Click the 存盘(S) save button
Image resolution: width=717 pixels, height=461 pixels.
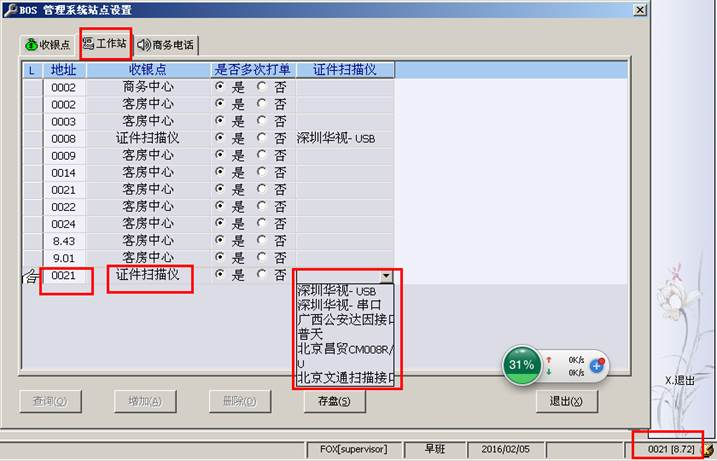[x=327, y=401]
